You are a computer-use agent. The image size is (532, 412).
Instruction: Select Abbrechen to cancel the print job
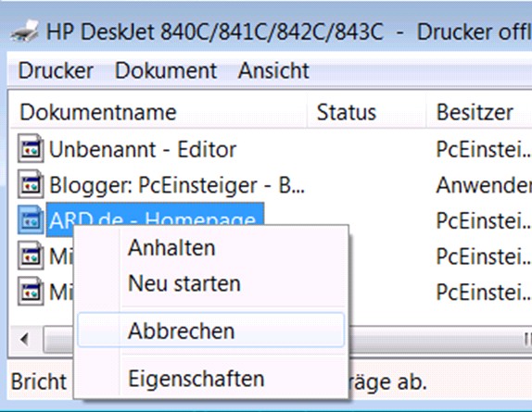tap(211, 331)
